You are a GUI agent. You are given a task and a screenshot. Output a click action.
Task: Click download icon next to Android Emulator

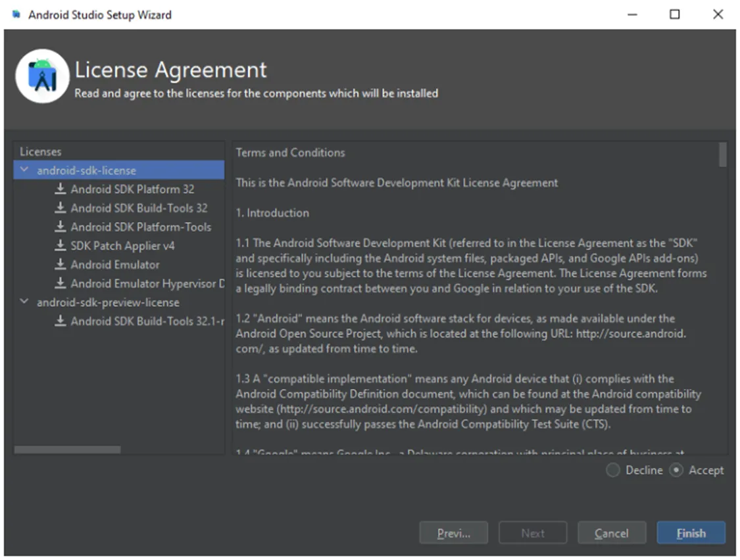pos(60,264)
